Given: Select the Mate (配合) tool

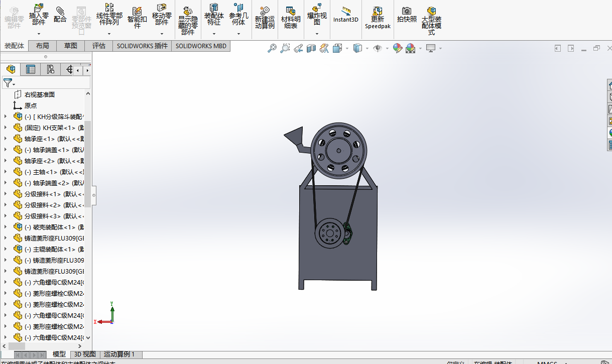Looking at the screenshot, I should pos(60,15).
